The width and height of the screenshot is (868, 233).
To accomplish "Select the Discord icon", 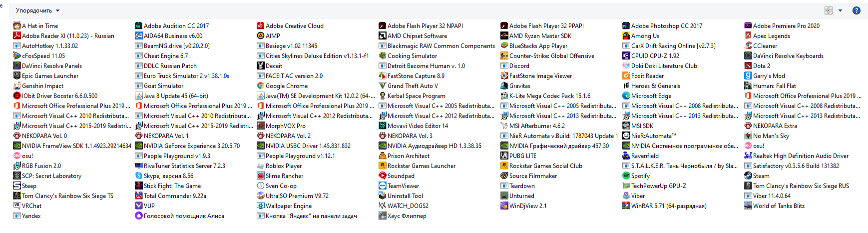I will 504,65.
